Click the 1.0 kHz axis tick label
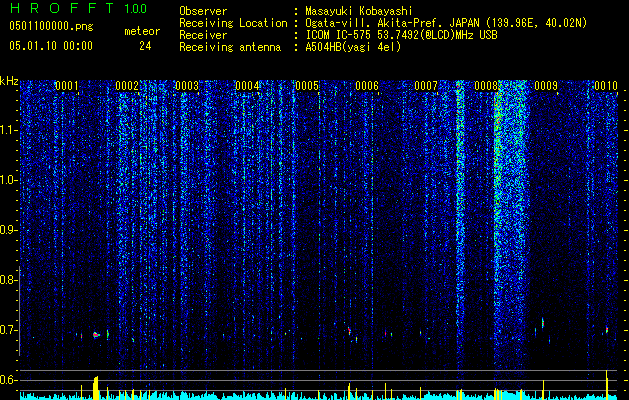This screenshot has height=400, width=629. 9,180
